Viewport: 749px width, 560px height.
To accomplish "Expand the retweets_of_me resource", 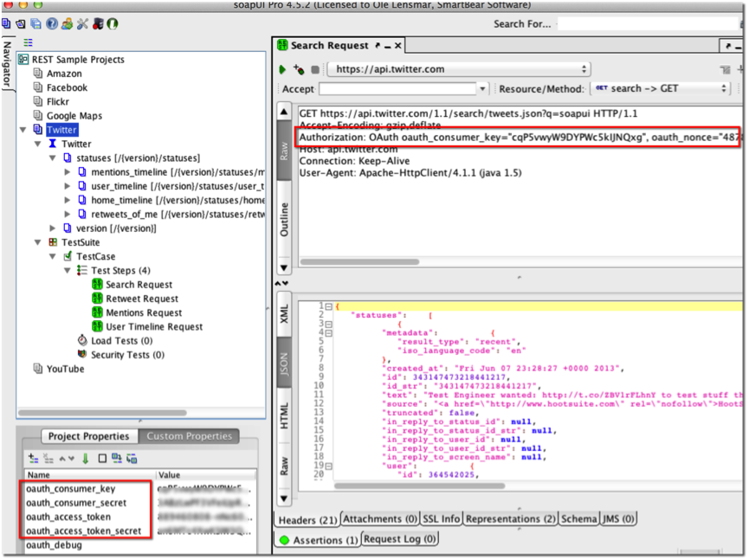I will (x=68, y=214).
